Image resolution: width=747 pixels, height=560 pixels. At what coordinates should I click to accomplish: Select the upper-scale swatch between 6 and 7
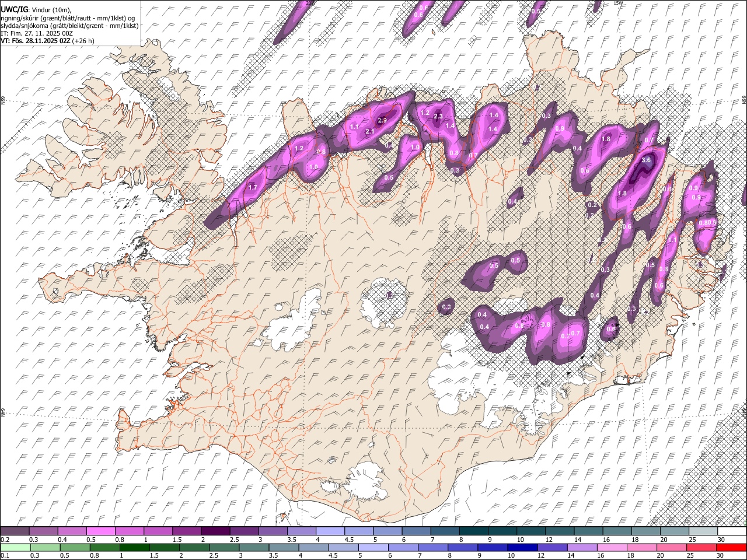416,531
